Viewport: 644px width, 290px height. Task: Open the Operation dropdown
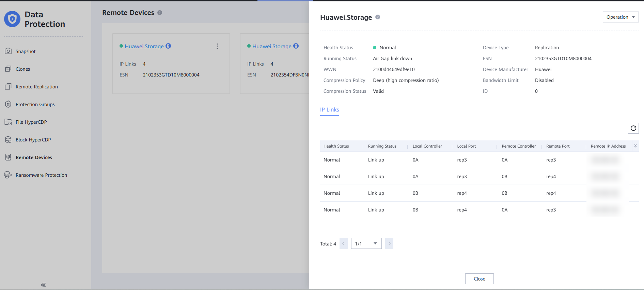pos(620,17)
